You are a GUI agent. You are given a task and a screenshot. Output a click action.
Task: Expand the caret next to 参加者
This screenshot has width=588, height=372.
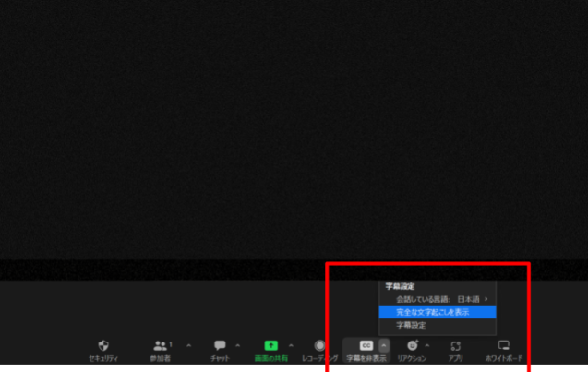pos(189,345)
